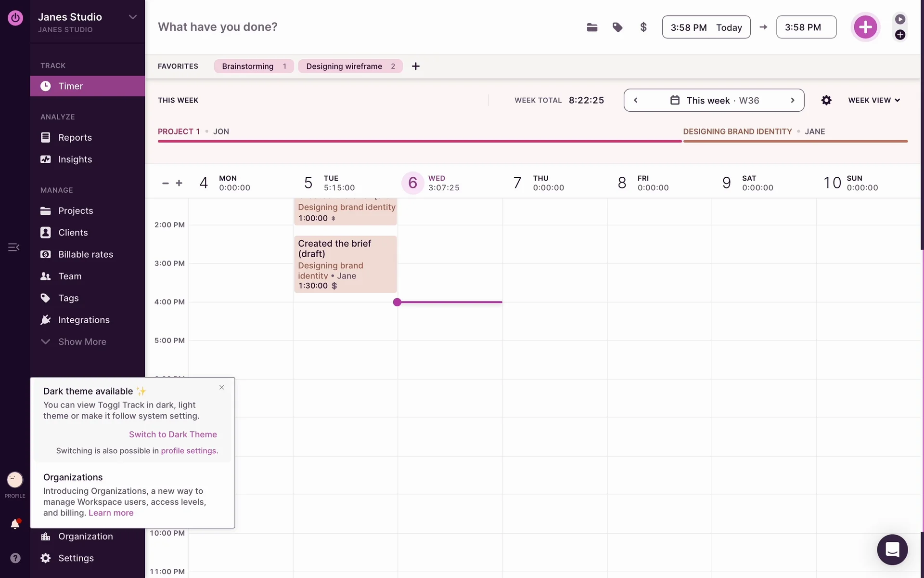The height and width of the screenshot is (578, 924).
Task: Zoom in calendar with plus stepper
Action: pos(179,183)
